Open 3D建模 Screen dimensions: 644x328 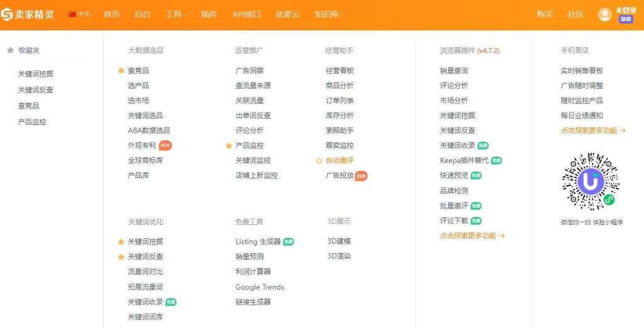pyautogui.click(x=339, y=241)
